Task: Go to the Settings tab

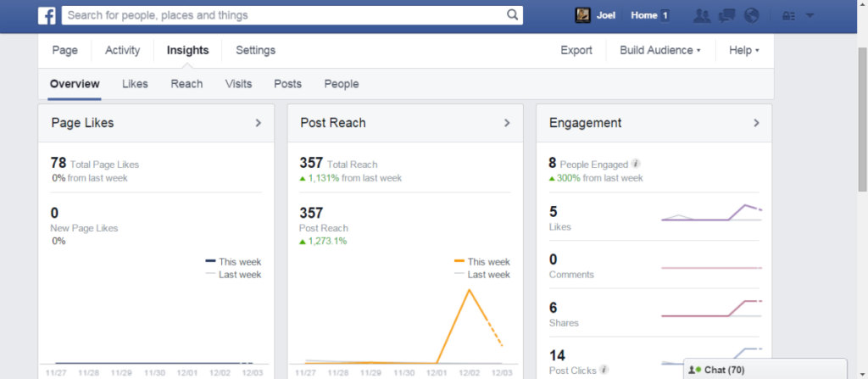Action: click(255, 50)
